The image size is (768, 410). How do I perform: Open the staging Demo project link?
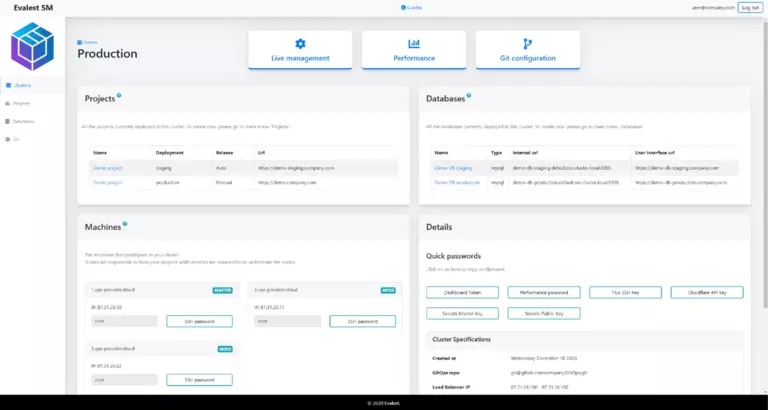pyautogui.click(x=107, y=168)
